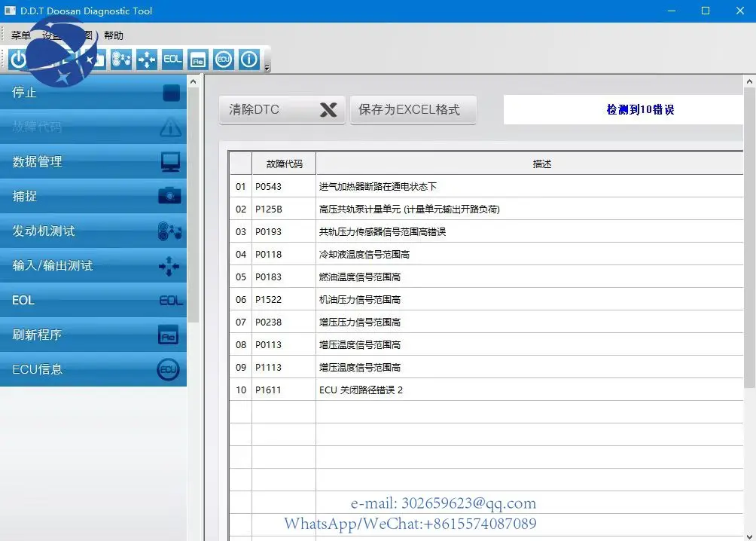Select fault code P0193 cell
The height and width of the screenshot is (541, 756).
(284, 231)
